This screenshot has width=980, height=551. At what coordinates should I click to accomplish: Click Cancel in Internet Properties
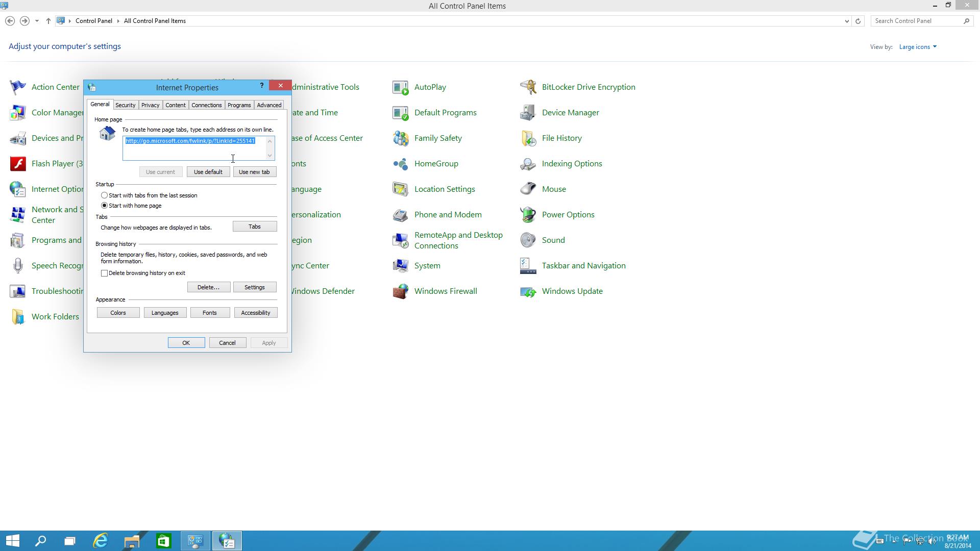tap(228, 343)
